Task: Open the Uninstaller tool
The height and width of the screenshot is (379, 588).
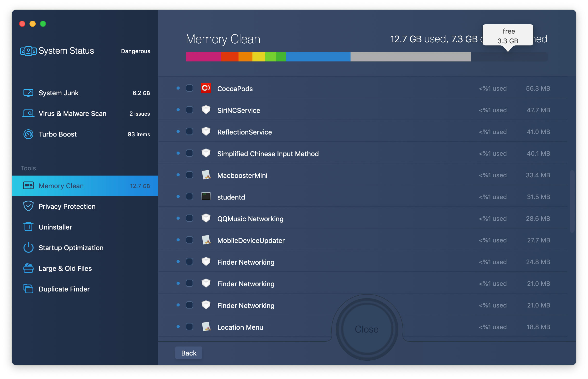Action: click(x=85, y=227)
